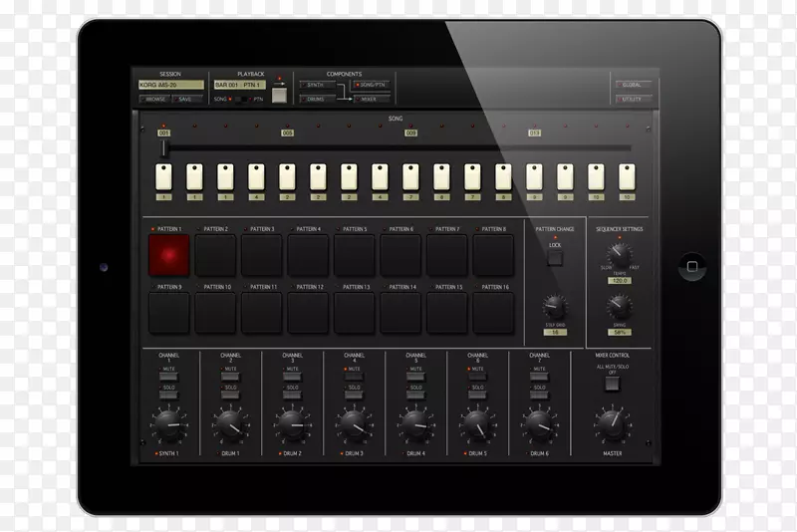Screen dimensions: 797x532
Task: Mute Channel 3 (DRUM 2)
Action: (x=292, y=377)
